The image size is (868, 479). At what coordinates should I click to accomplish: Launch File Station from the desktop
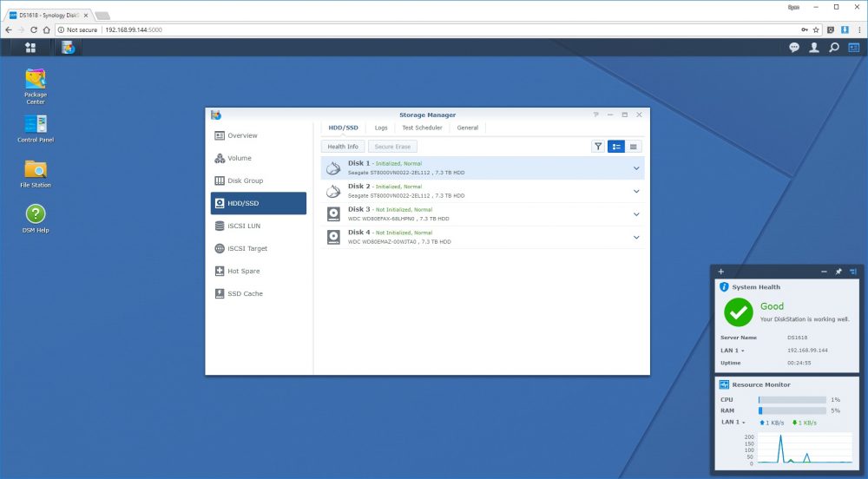click(x=36, y=174)
